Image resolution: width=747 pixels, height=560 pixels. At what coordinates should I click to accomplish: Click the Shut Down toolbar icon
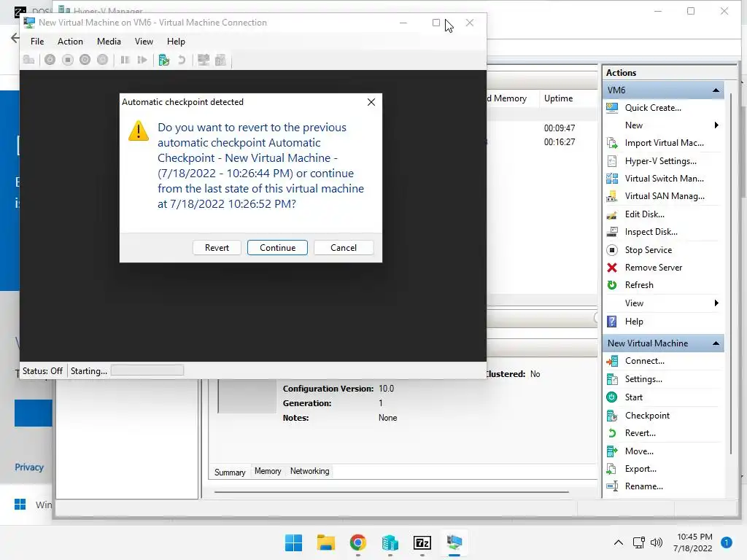(x=85, y=60)
